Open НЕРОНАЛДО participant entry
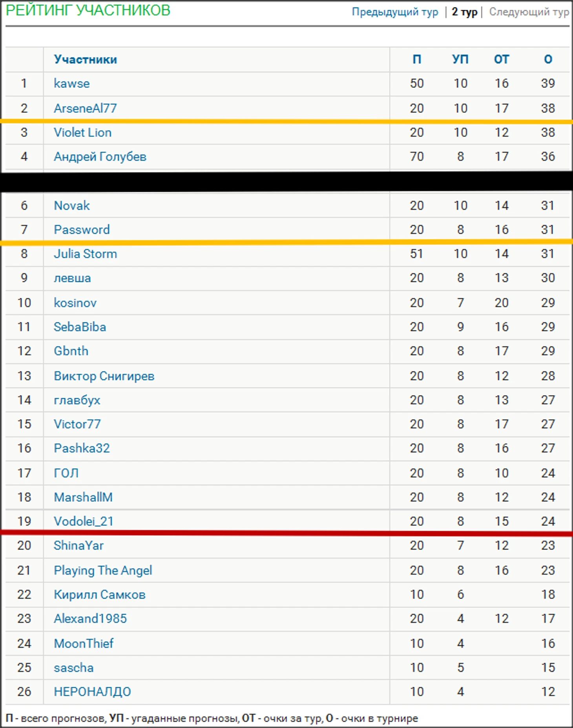Screen dimensions: 573x728 click(92, 692)
